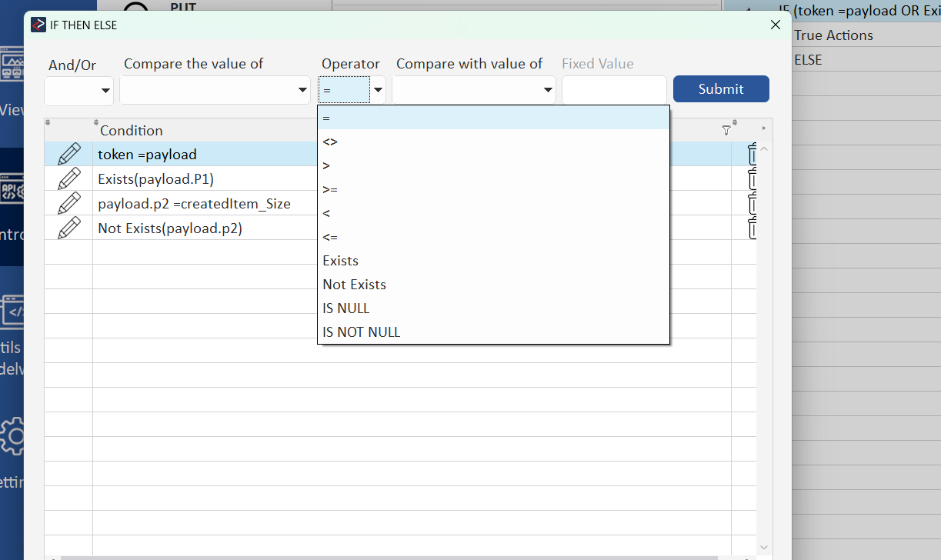Delete the 'token =payload' condition with trash icon
Viewport: 941px width, 560px height.
point(752,155)
